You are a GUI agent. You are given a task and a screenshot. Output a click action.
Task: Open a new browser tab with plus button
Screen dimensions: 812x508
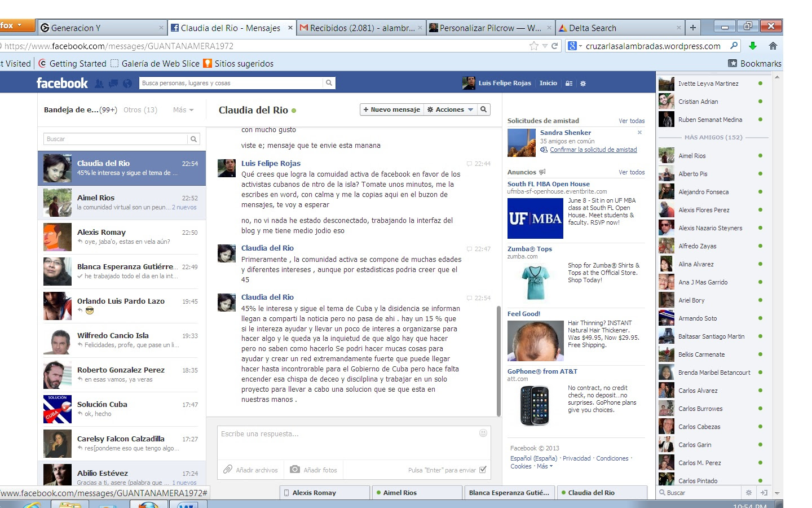693,27
